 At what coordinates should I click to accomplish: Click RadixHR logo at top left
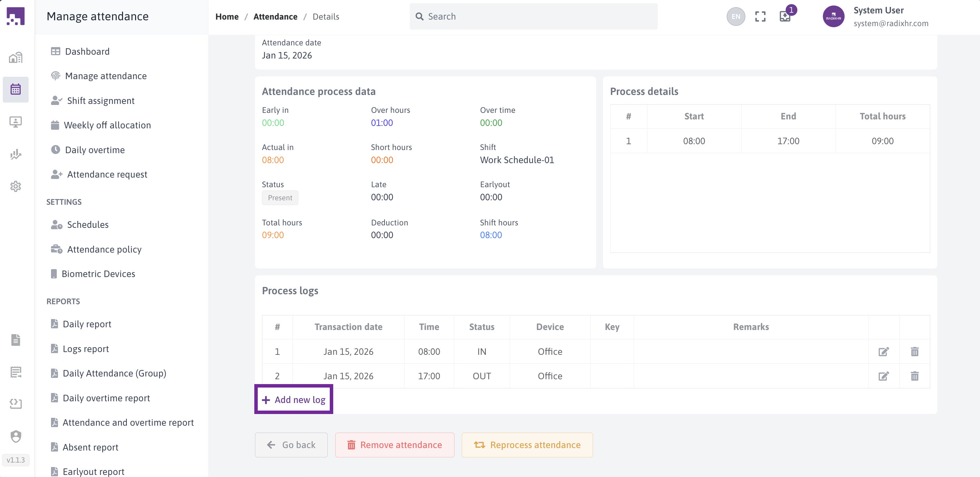(16, 16)
